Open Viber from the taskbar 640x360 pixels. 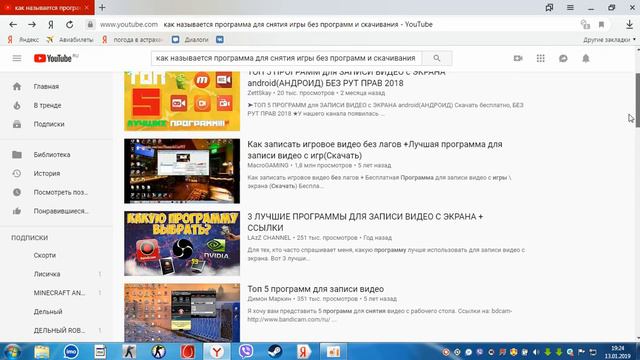coord(246,351)
